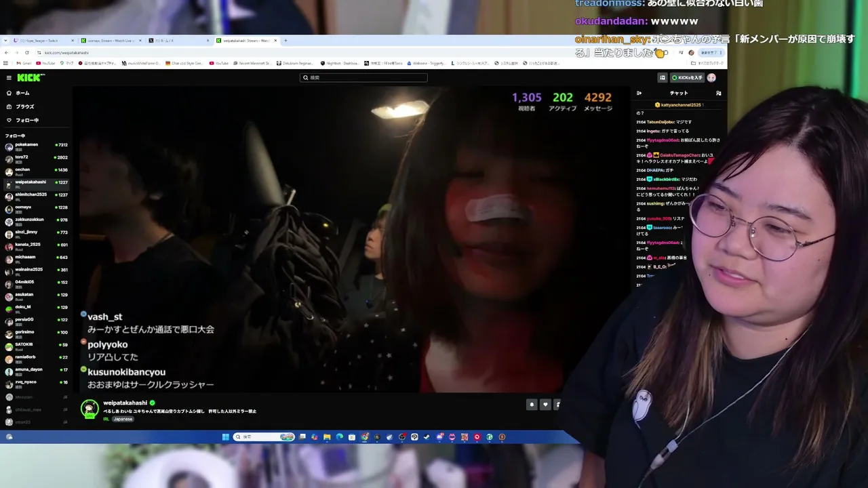Open the マップ bookmark
868x488 pixels.
pyautogui.click(x=67, y=63)
